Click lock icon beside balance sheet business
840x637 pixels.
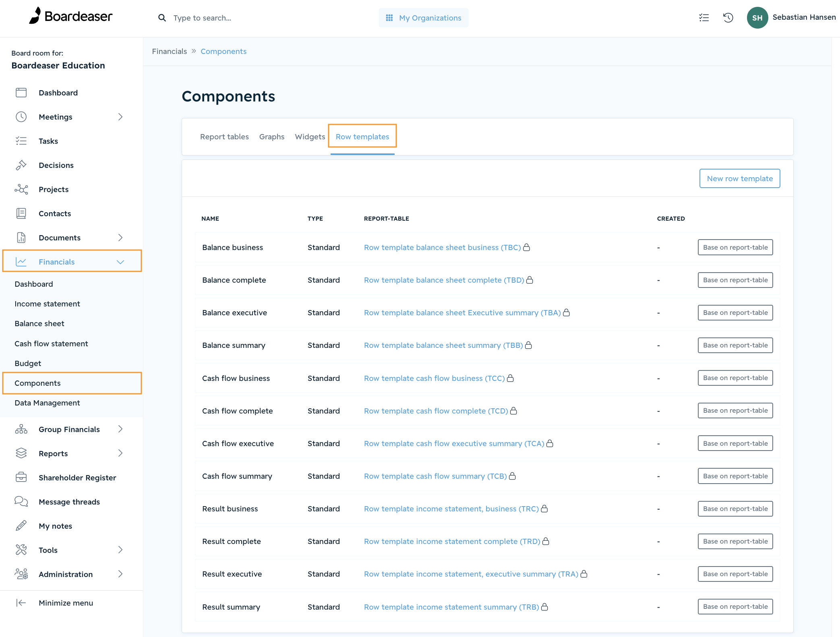[x=526, y=247]
